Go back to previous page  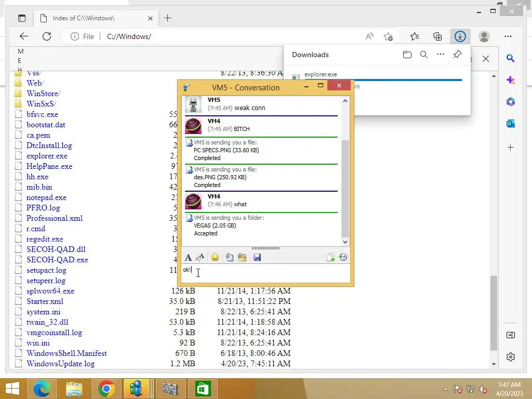[24, 36]
